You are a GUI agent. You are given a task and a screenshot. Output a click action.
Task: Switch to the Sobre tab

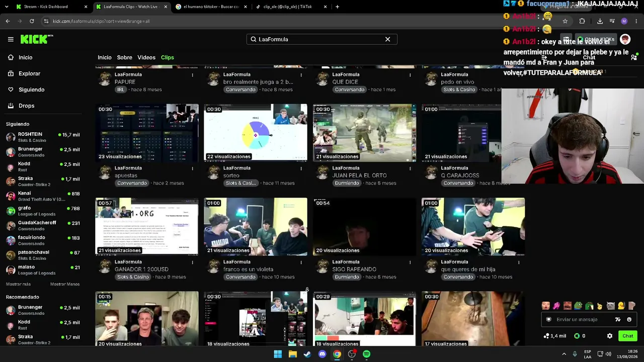point(124,57)
